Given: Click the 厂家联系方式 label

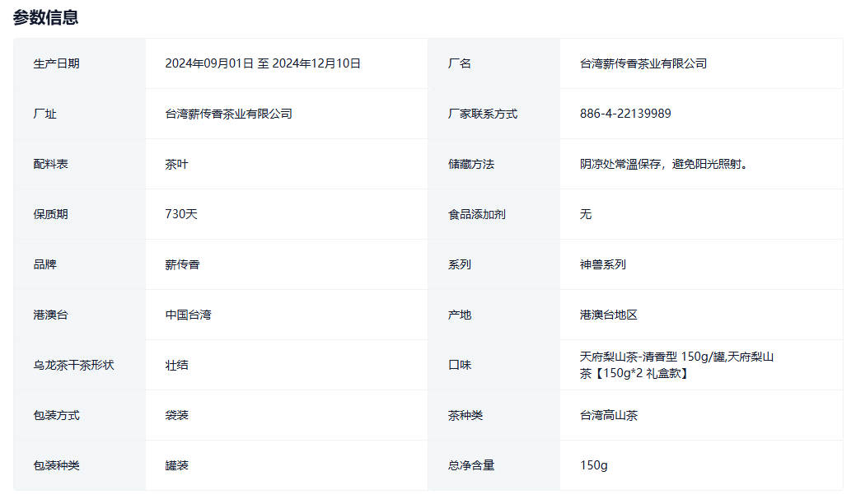Looking at the screenshot, I should pos(483,114).
